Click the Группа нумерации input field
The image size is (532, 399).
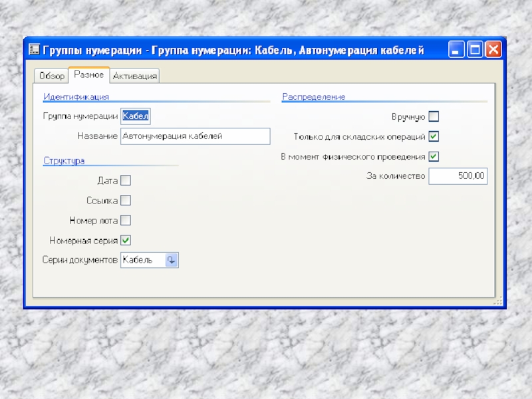point(136,116)
